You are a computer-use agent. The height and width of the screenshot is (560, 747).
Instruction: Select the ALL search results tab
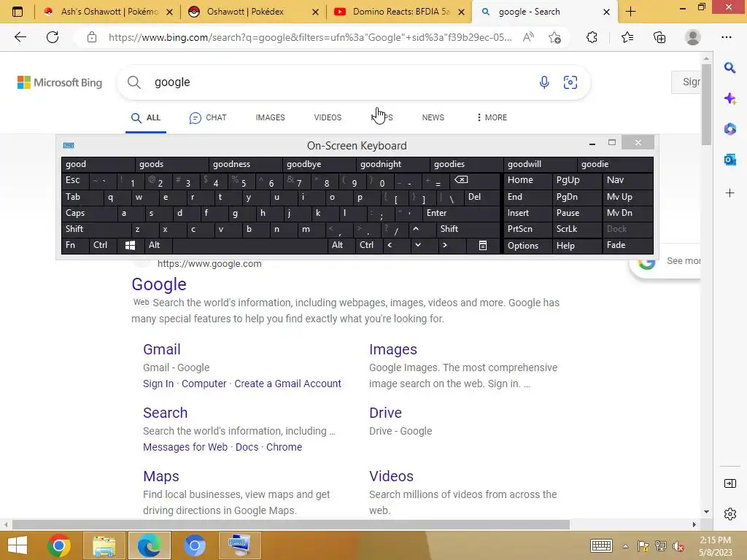click(146, 117)
